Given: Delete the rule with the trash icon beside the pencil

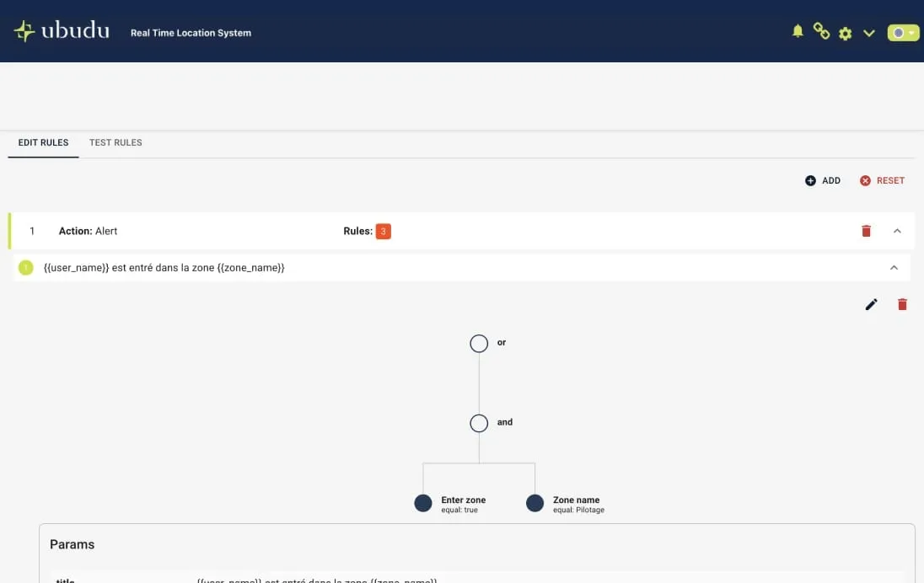Looking at the screenshot, I should coord(901,304).
